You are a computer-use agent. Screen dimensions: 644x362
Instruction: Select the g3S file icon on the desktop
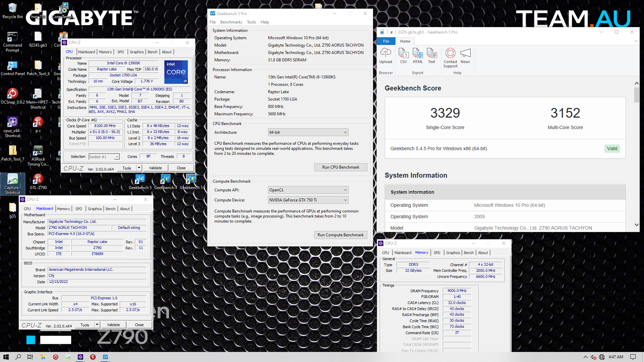coord(12,210)
